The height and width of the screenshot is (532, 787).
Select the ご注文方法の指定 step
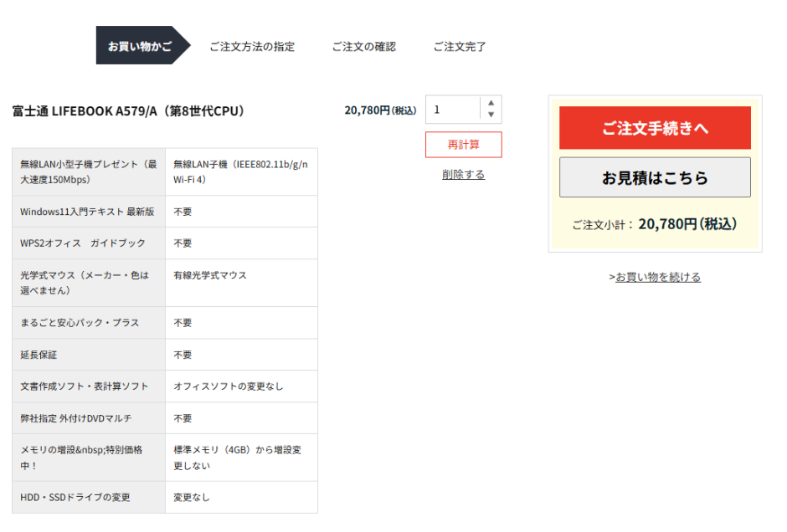252,47
